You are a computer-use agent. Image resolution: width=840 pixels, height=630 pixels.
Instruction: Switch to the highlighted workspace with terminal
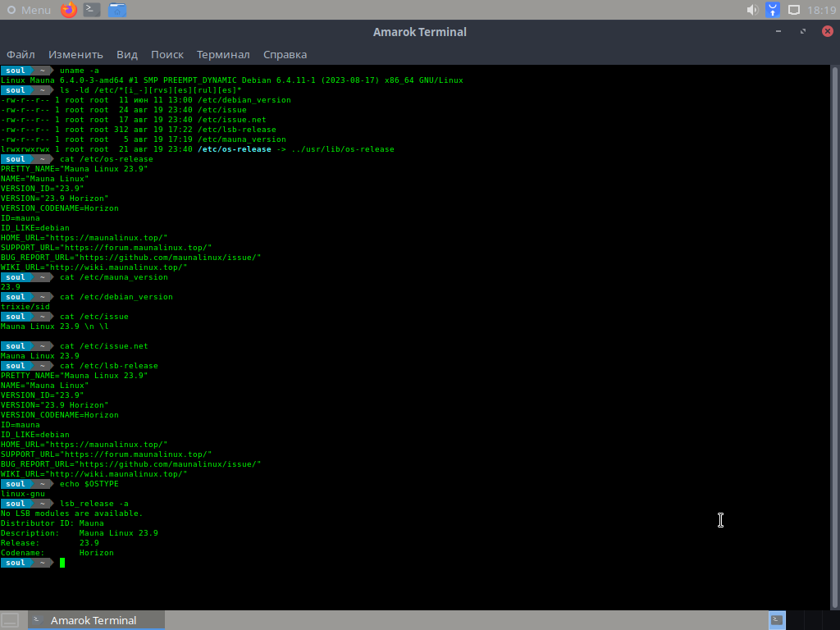(x=778, y=620)
